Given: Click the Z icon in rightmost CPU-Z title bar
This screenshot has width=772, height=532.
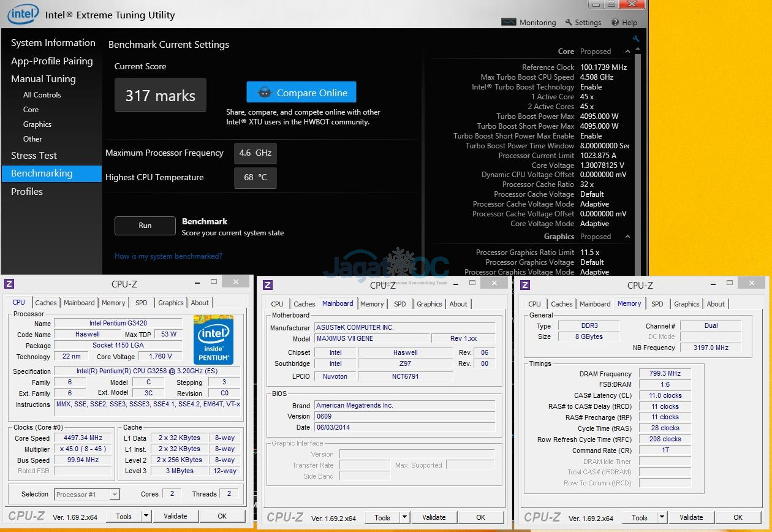Looking at the screenshot, I should (x=525, y=284).
